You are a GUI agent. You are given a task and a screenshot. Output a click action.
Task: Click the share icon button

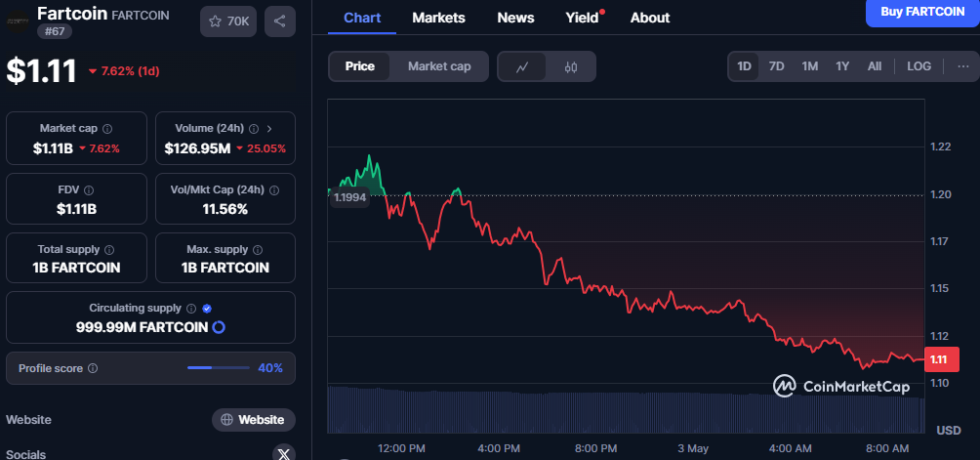(x=279, y=21)
